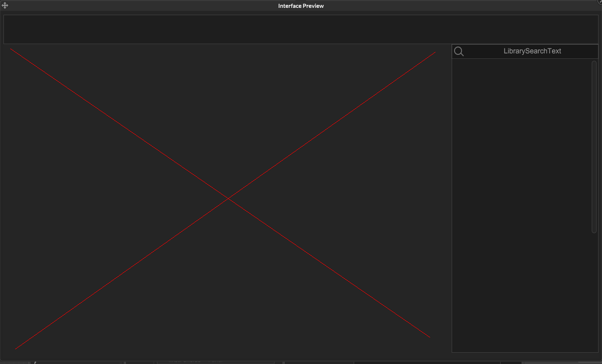Click the magnifier beside LibrarySearchText
This screenshot has height=364, width=602.
(x=458, y=51)
